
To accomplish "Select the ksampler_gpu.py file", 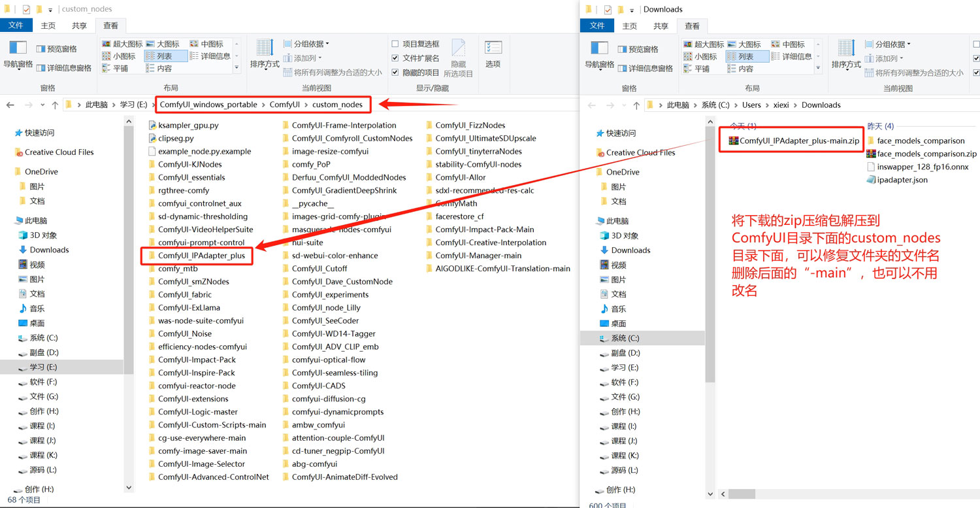I will pos(184,125).
